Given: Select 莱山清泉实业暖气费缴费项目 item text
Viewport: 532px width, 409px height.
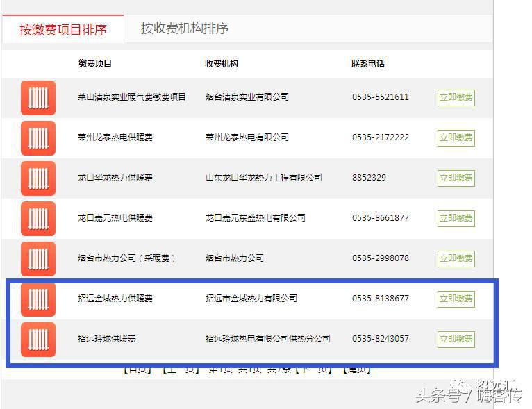Looking at the screenshot, I should pyautogui.click(x=132, y=97).
